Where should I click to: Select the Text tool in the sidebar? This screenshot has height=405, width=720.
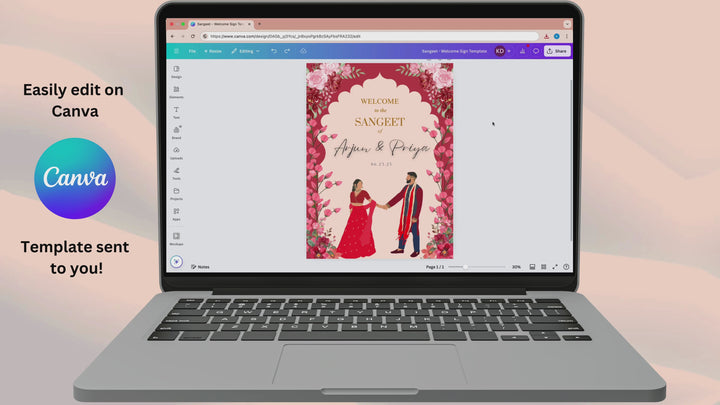tap(176, 112)
